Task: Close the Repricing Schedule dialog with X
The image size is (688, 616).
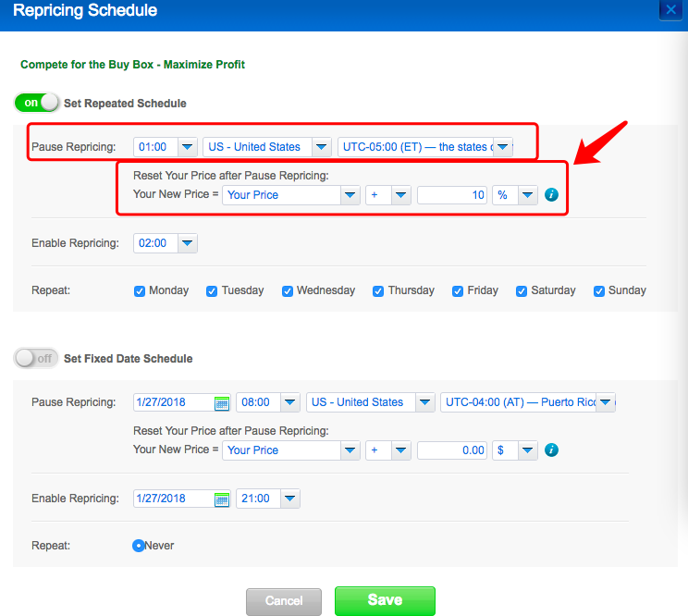Action: coord(670,9)
